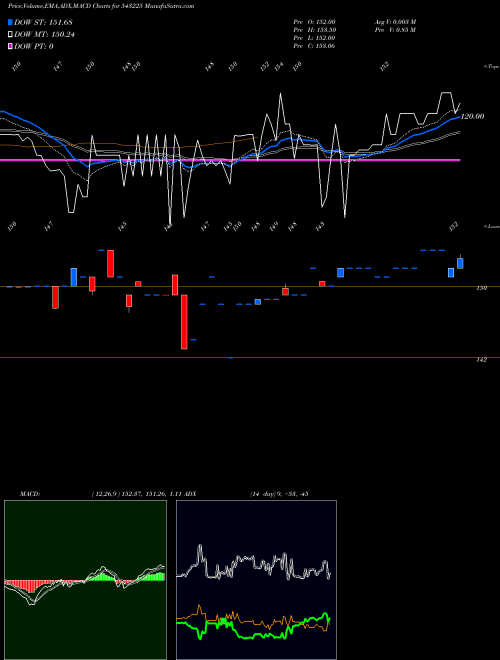Click the '142' price level label
Image resolution: width=500 pixels, height=660 pixels.
[x=481, y=360]
